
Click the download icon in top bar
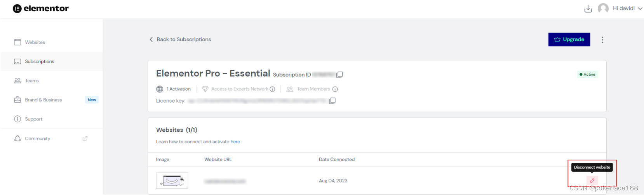pyautogui.click(x=588, y=9)
